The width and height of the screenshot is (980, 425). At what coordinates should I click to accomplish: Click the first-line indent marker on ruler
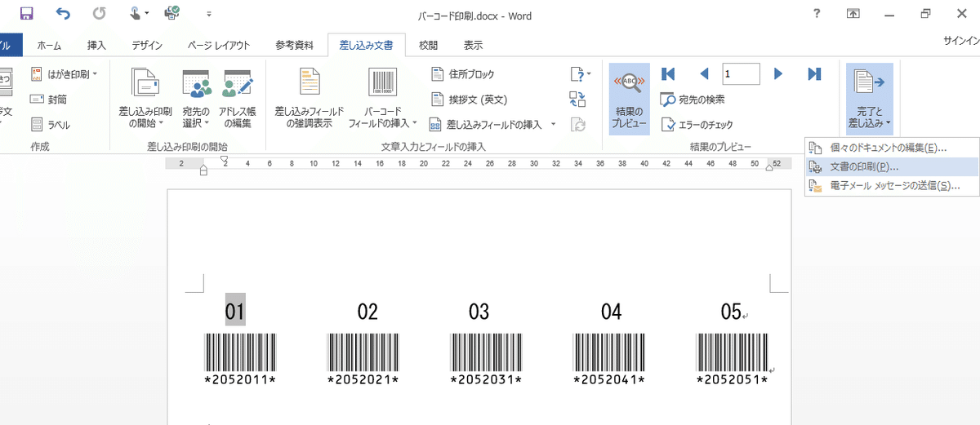tap(225, 159)
